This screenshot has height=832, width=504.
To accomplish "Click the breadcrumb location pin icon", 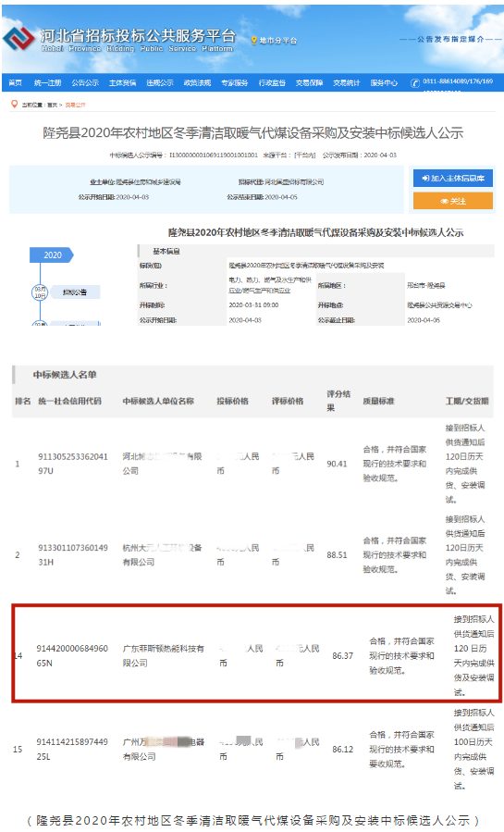I will [x=14, y=104].
